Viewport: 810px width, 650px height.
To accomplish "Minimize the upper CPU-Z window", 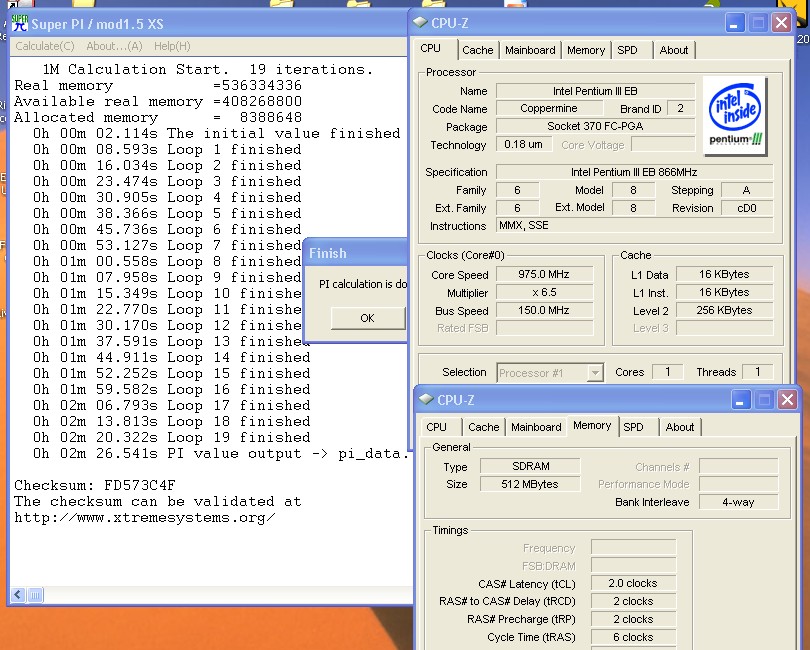I will [x=734, y=23].
